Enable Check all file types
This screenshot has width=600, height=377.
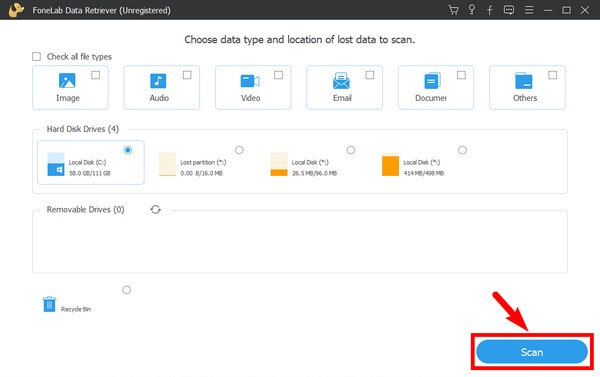36,57
